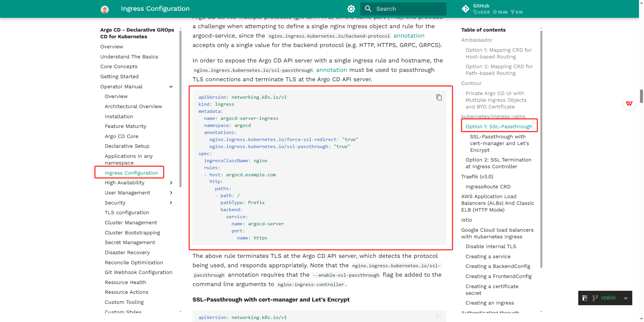Jump to AWS Application Load Balancers section

coord(498,203)
